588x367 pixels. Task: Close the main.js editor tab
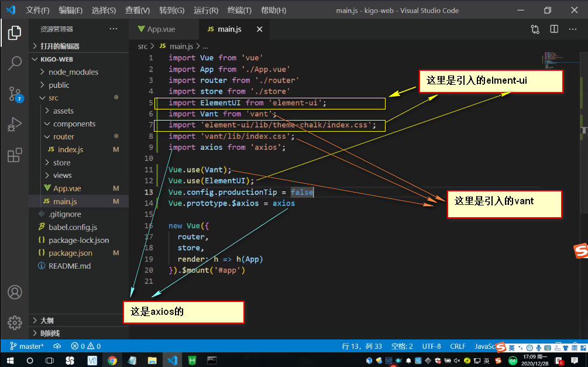[260, 29]
